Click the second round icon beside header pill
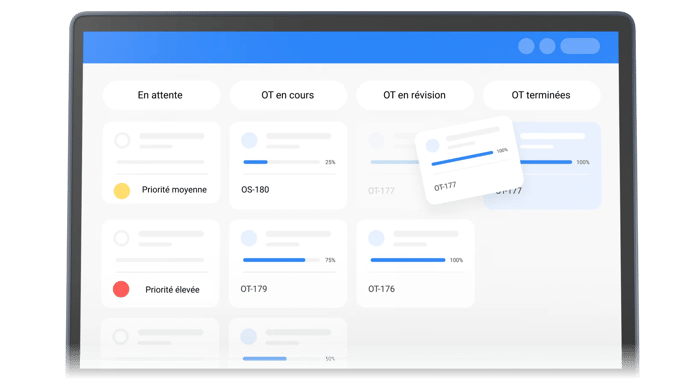This screenshot has height=379, width=700. (x=547, y=46)
